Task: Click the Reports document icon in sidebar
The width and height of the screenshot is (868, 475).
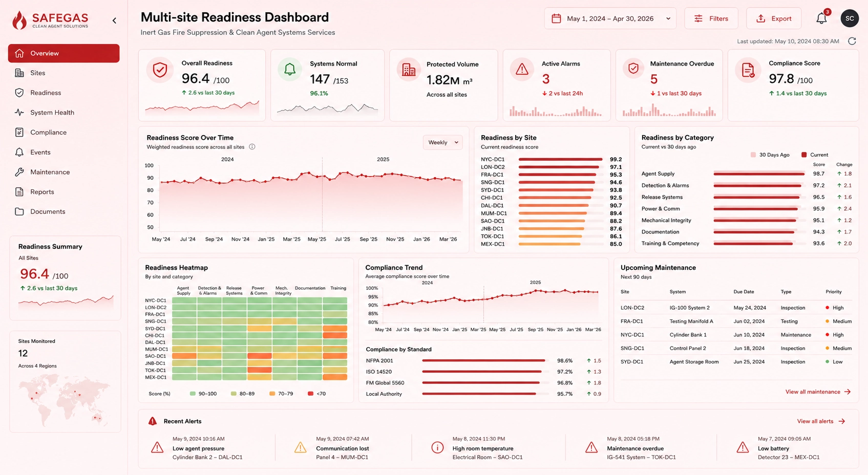Action: (19, 192)
